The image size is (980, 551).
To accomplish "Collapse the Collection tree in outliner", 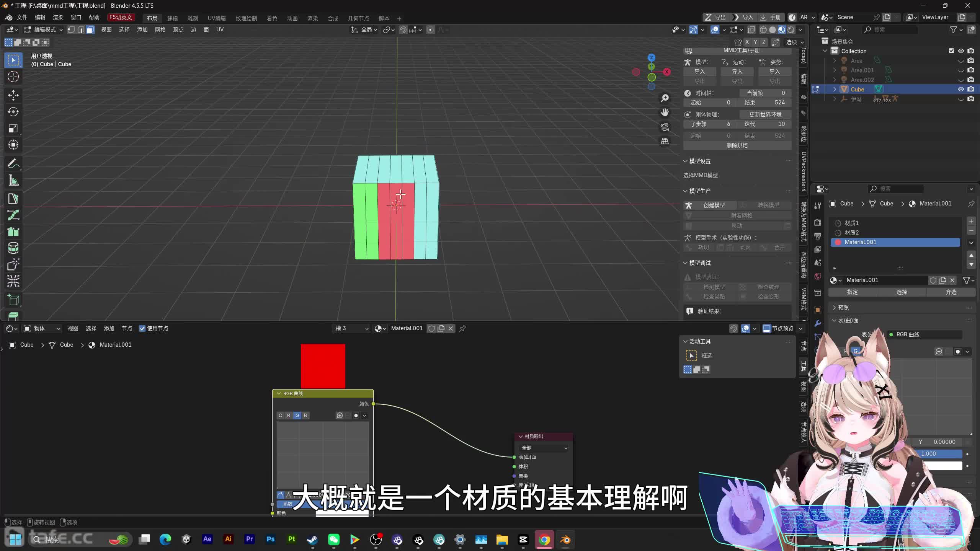I will pos(825,51).
